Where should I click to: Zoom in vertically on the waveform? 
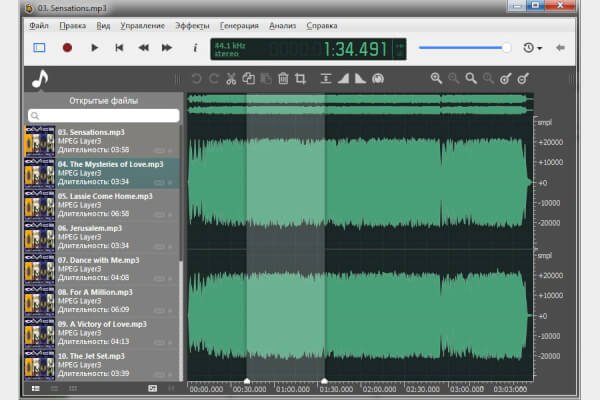[505, 78]
